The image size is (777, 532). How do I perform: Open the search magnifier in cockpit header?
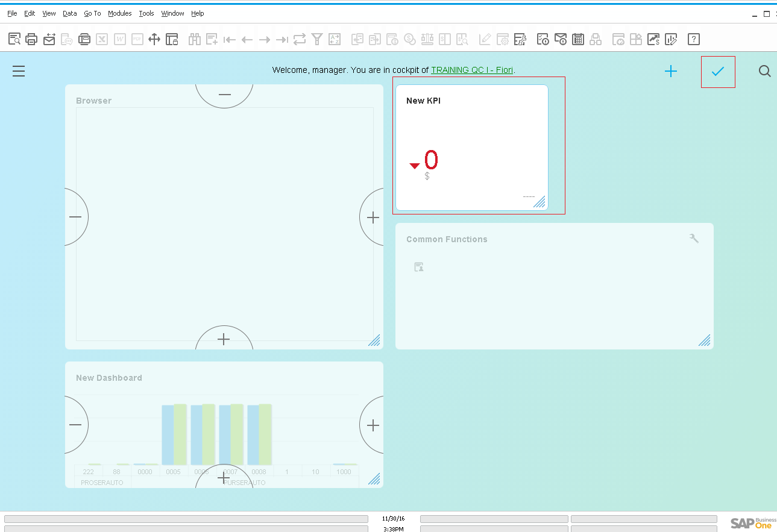[764, 71]
